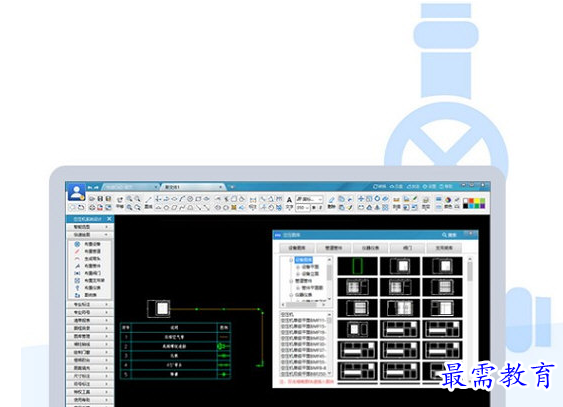
Task: Expand the 专业标注 panel section
Action: point(90,304)
